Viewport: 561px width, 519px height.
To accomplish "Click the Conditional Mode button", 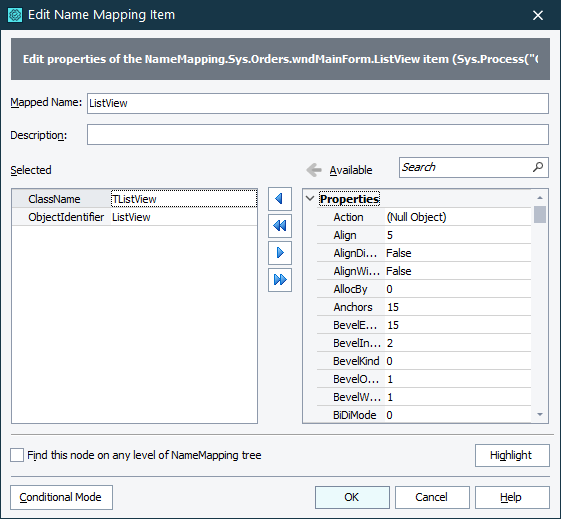I will [61, 497].
